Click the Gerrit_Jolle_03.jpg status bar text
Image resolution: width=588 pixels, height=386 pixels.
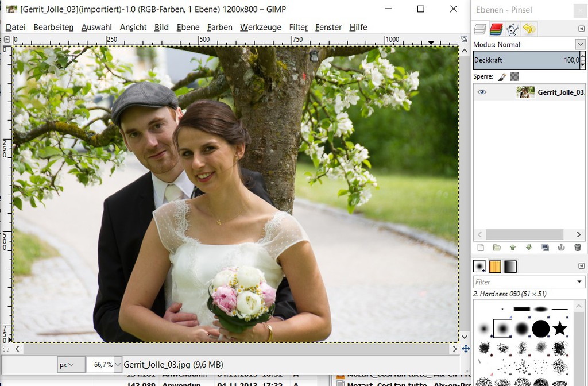173,365
